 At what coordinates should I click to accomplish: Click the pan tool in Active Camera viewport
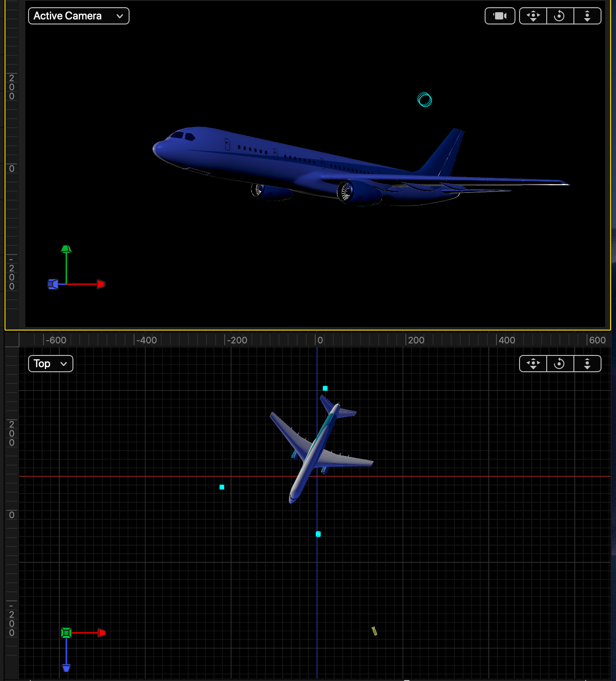[x=533, y=16]
